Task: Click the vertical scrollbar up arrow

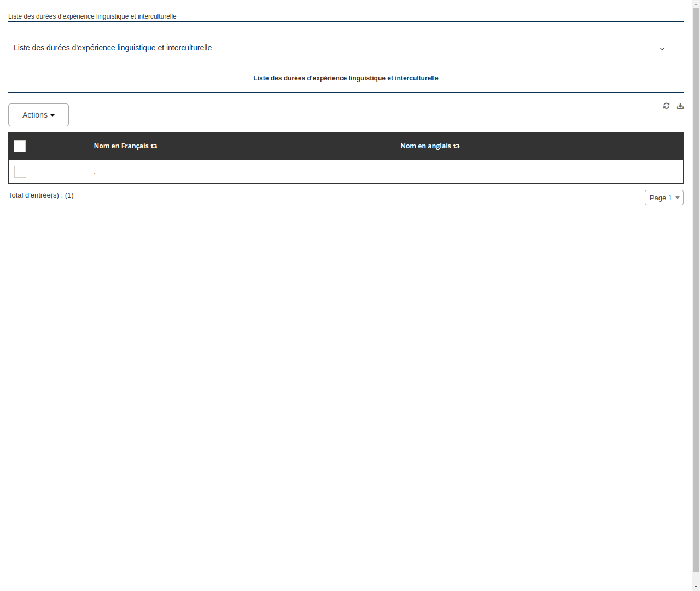Action: point(695,3)
